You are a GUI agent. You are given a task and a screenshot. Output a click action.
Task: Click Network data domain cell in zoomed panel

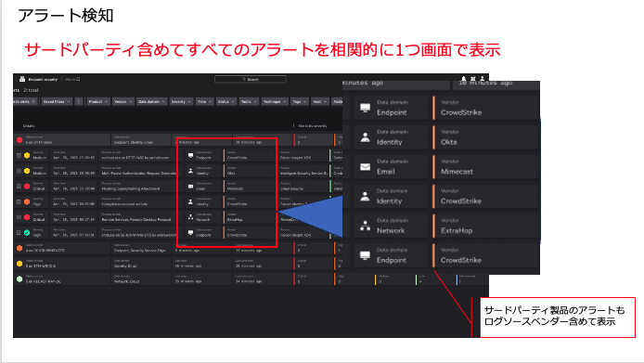coord(391,226)
